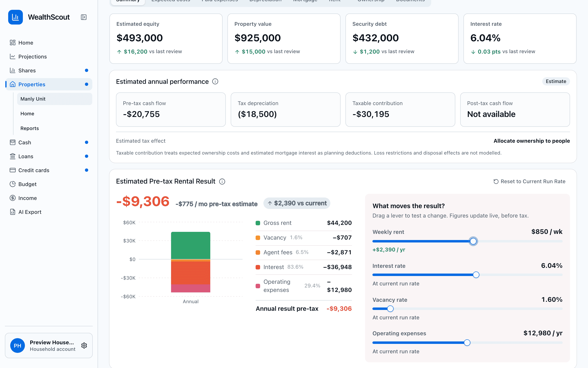Click the PH avatar circle
Screen dimensions: 588x368
(18, 345)
